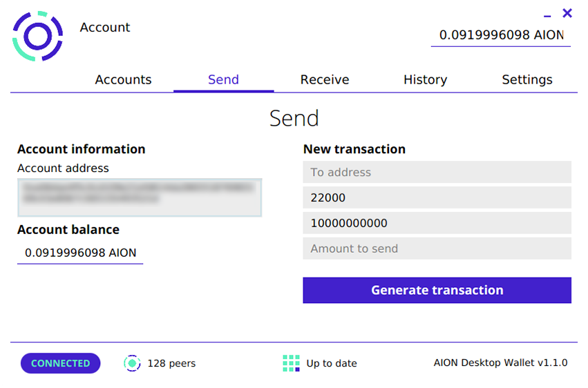This screenshot has width=588, height=388.
Task: Select the Send tab
Action: (x=223, y=79)
